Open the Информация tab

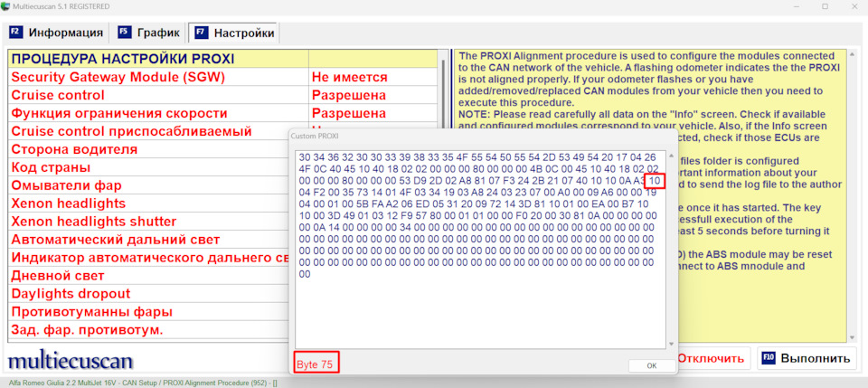coord(55,33)
